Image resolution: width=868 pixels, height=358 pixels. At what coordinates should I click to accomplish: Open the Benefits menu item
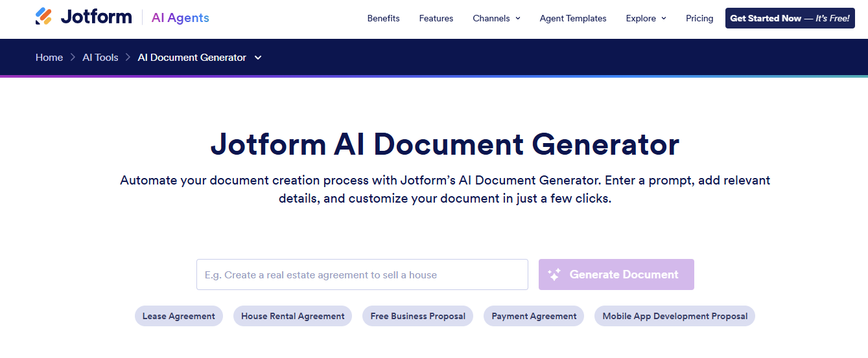(383, 18)
